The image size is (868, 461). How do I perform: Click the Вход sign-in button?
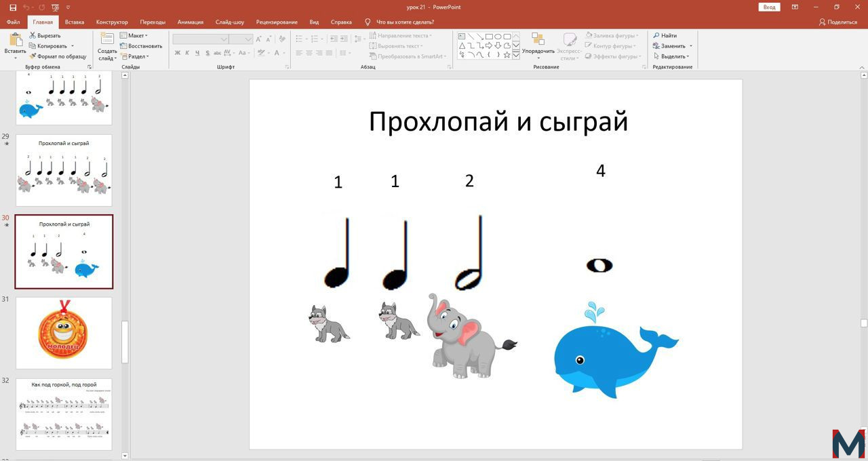coord(769,7)
